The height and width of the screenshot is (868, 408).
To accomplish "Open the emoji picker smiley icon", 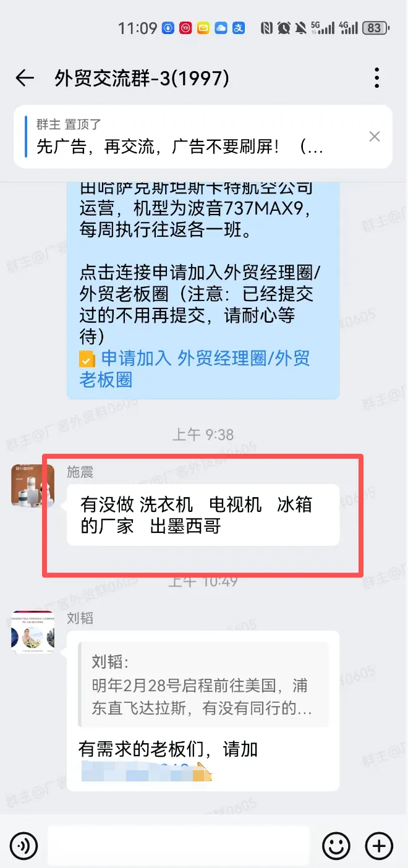I will [x=336, y=846].
